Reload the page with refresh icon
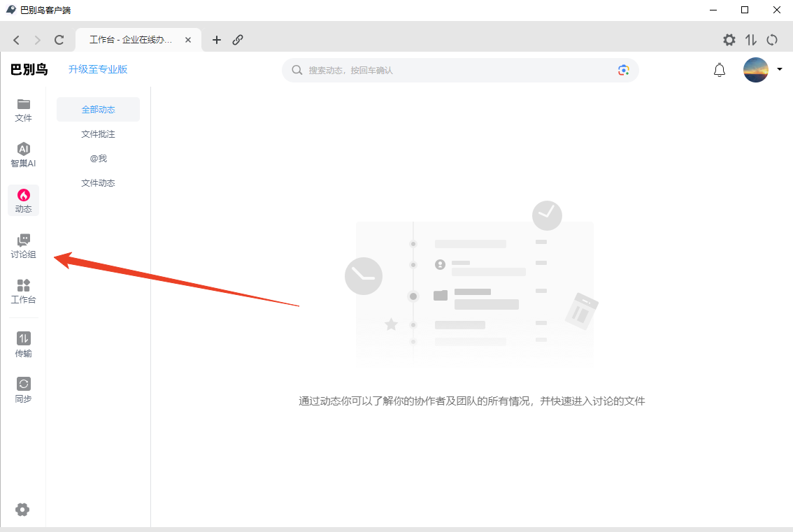 coord(59,40)
